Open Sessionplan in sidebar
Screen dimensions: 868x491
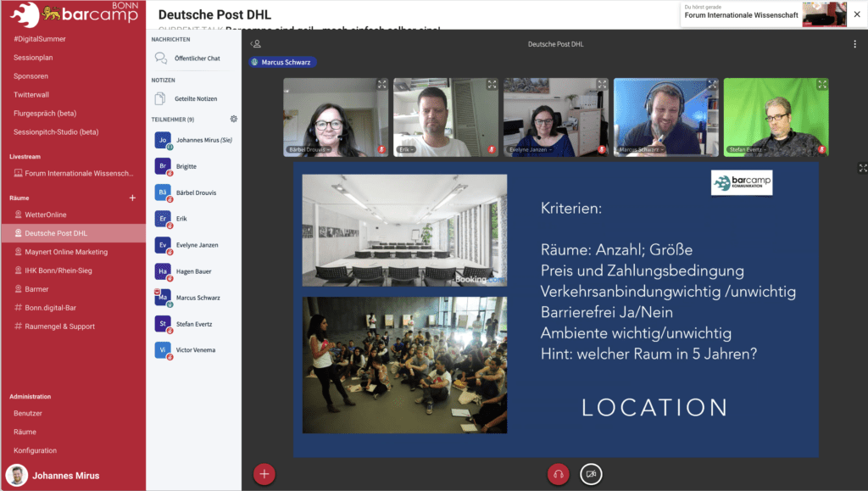(33, 58)
